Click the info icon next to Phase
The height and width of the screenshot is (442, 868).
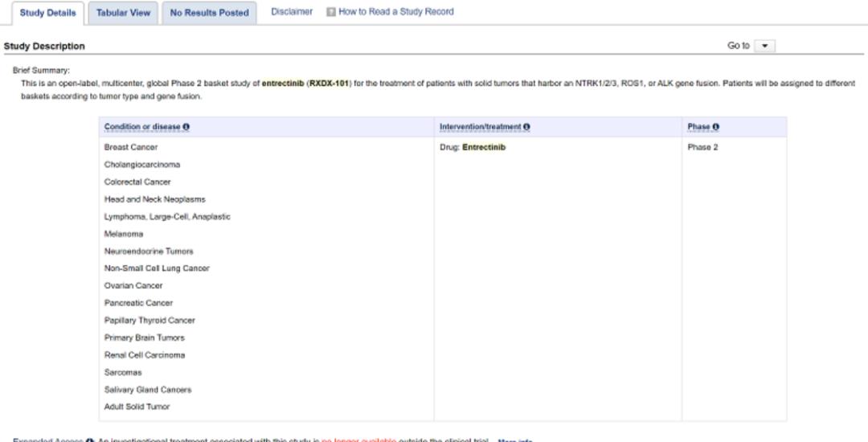pos(715,127)
